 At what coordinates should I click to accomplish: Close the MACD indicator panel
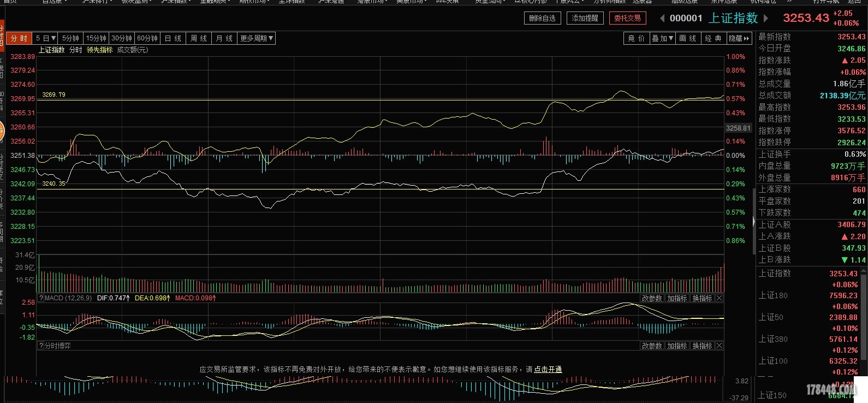pyautogui.click(x=719, y=298)
